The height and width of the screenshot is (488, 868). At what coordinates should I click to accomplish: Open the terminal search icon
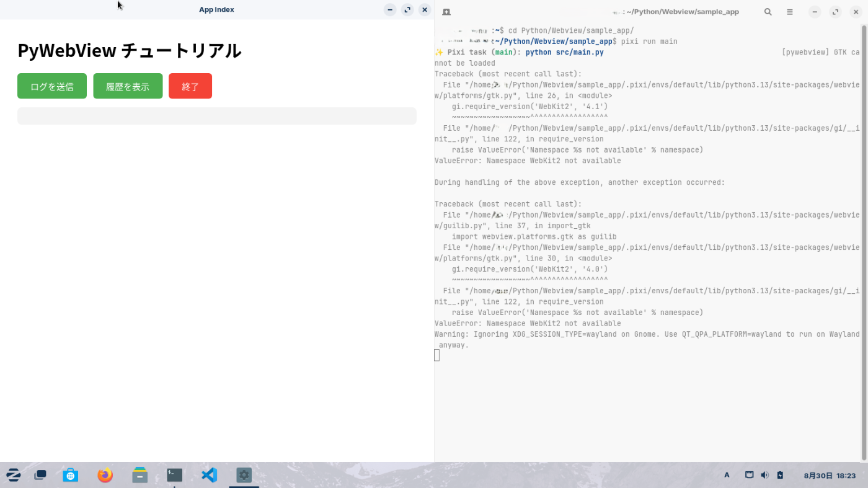tap(768, 12)
